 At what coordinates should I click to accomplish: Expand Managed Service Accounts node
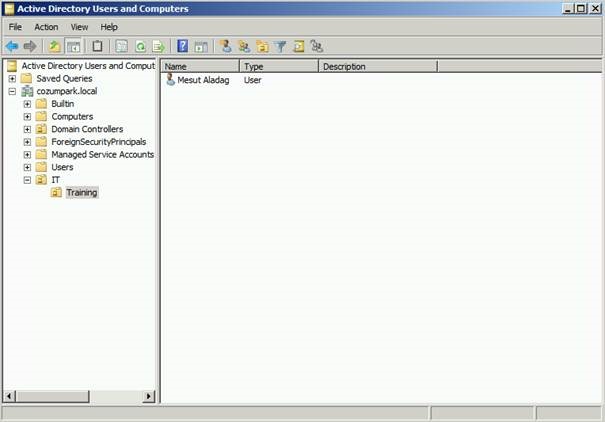coord(27,155)
